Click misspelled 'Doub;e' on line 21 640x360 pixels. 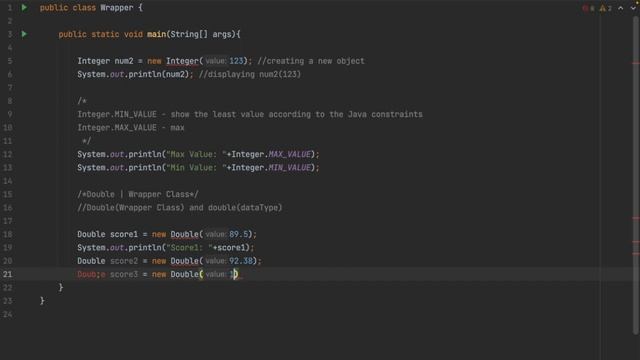pyautogui.click(x=91, y=274)
